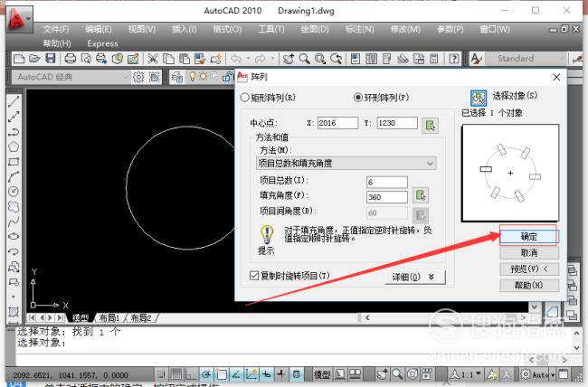Select the Line tool in draw toolbar
The width and height of the screenshot is (588, 387).
point(14,101)
